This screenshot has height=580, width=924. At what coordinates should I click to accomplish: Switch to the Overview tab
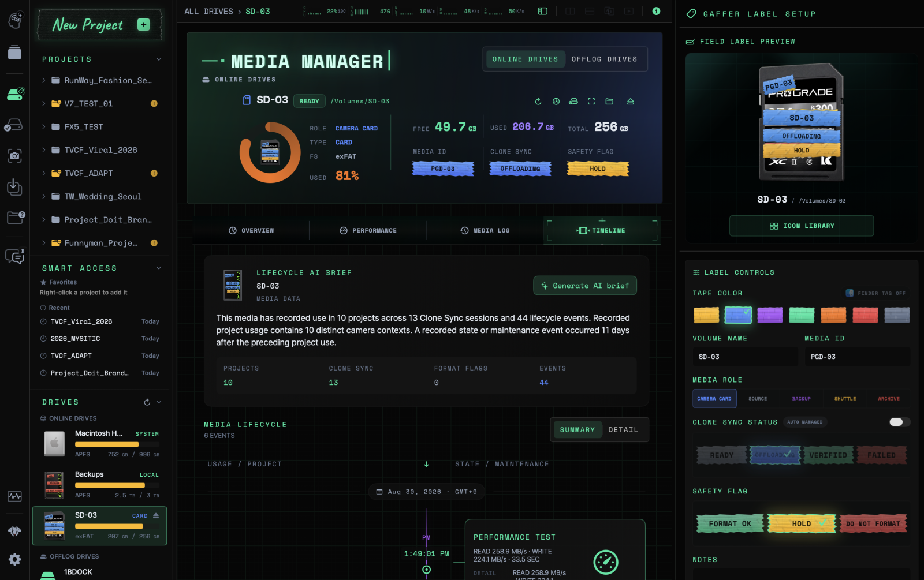pyautogui.click(x=251, y=230)
